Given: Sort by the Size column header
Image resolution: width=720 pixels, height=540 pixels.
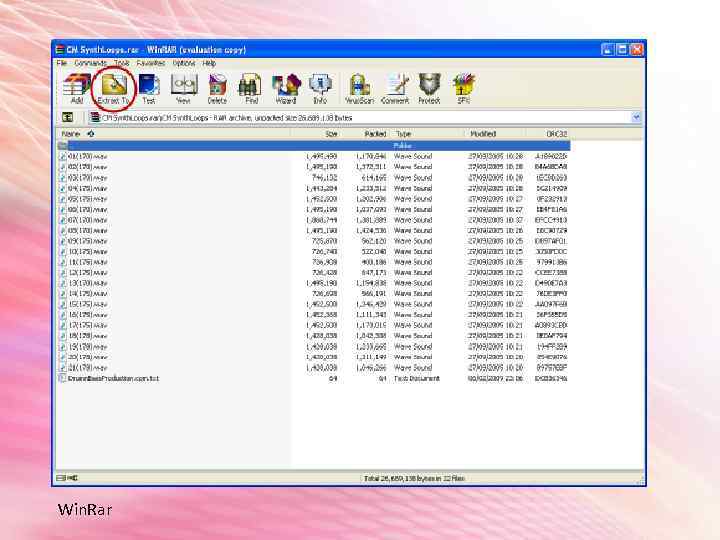Looking at the screenshot, I should [316, 134].
